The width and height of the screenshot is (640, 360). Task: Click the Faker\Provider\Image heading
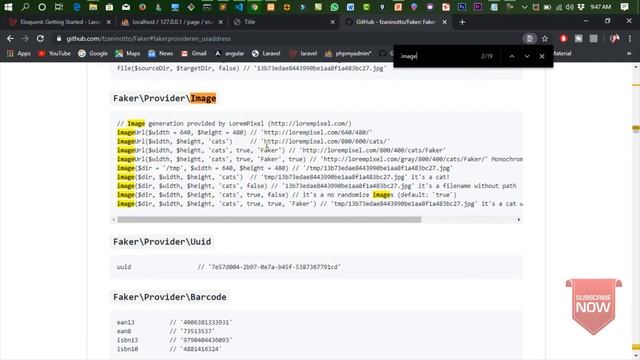click(164, 98)
